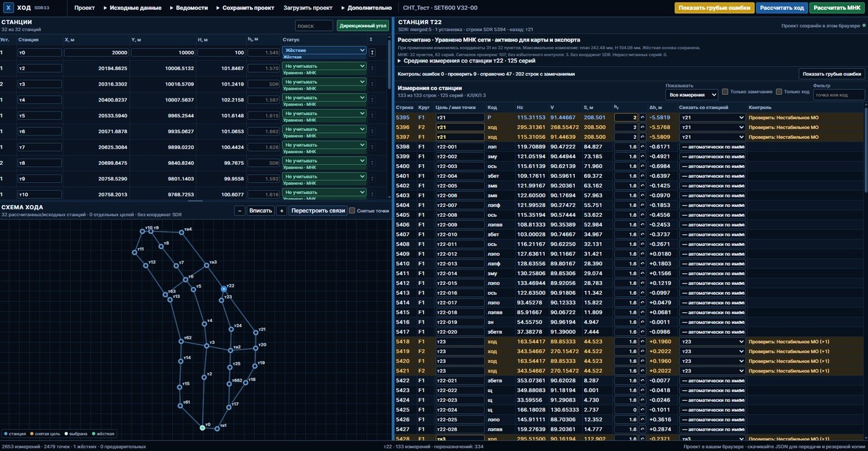Open the 'Все измерения' dropdown

pos(691,95)
